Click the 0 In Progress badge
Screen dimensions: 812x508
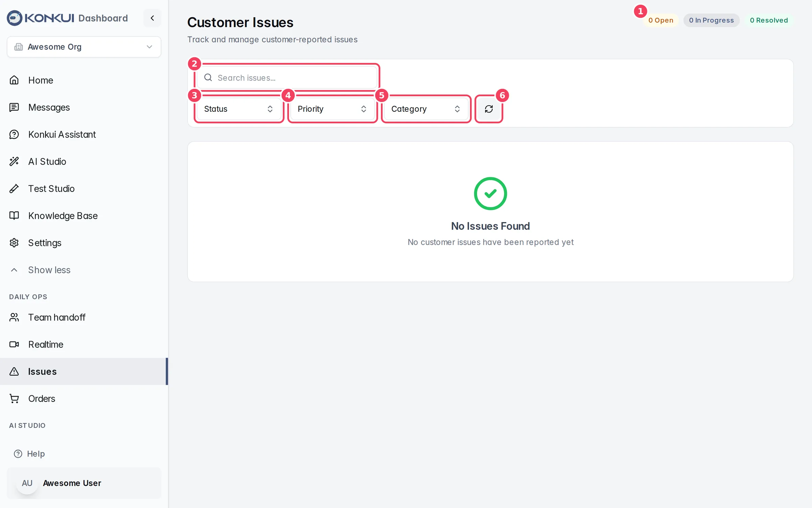click(711, 20)
